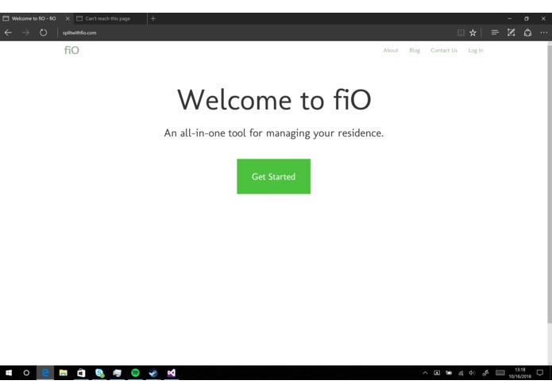Viewport: 552px width, 392px height.
Task: Go back using the browser back arrow
Action: pyautogui.click(x=8, y=33)
